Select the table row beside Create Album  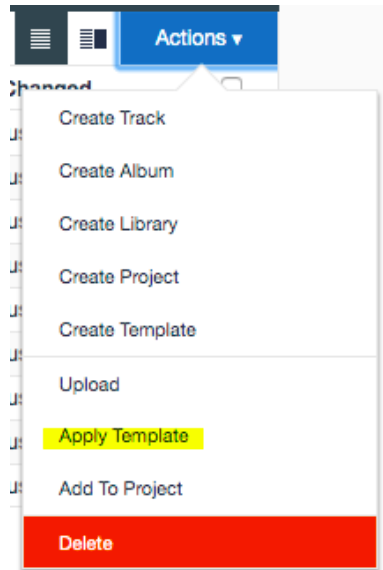16,178
